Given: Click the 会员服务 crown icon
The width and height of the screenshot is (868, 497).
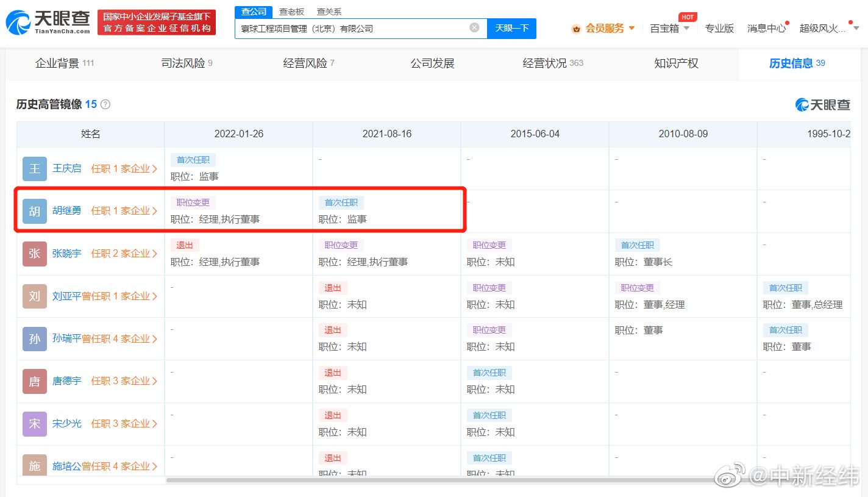Looking at the screenshot, I should pyautogui.click(x=576, y=29).
